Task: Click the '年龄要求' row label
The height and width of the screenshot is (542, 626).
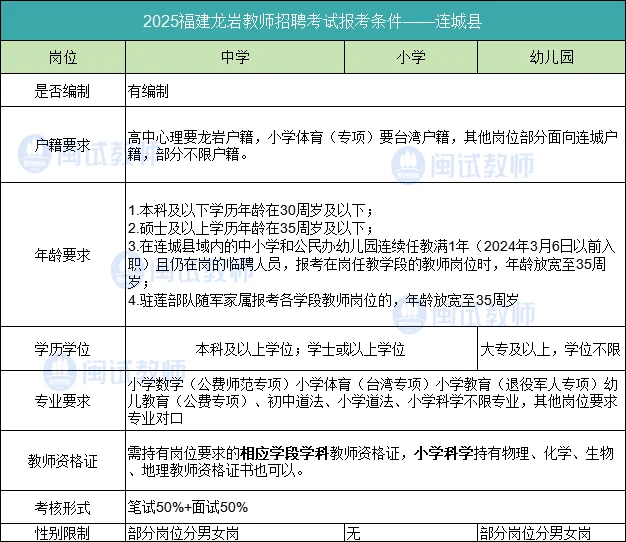Action: coord(62,255)
